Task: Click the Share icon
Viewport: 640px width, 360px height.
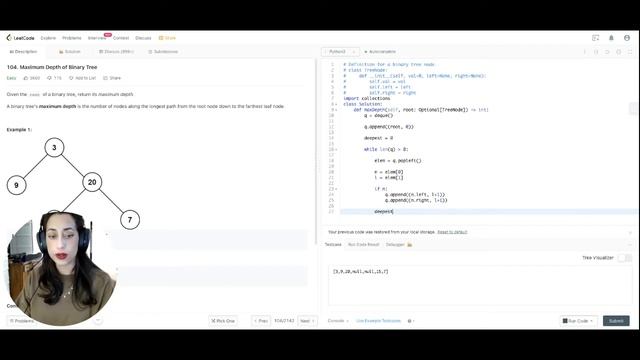Action: click(x=105, y=78)
